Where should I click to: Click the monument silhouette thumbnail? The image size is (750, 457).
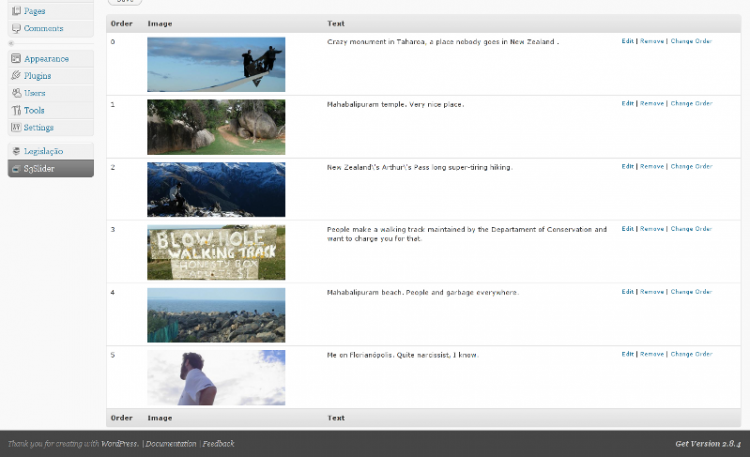pos(216,65)
